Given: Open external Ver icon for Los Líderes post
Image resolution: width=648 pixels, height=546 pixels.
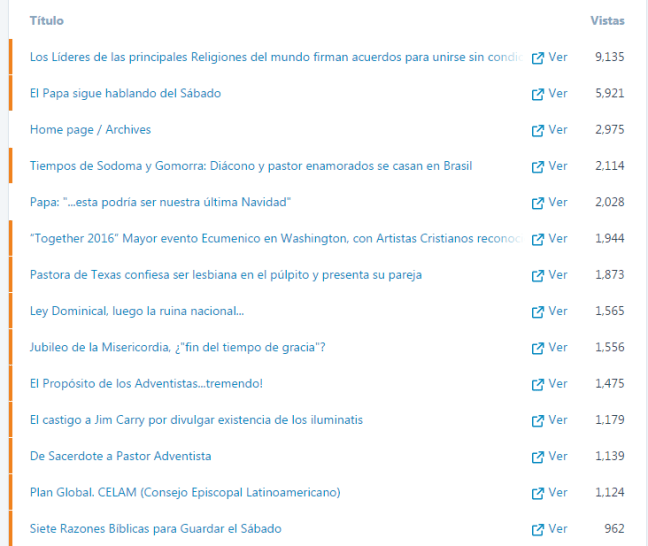Looking at the screenshot, I should 538,58.
